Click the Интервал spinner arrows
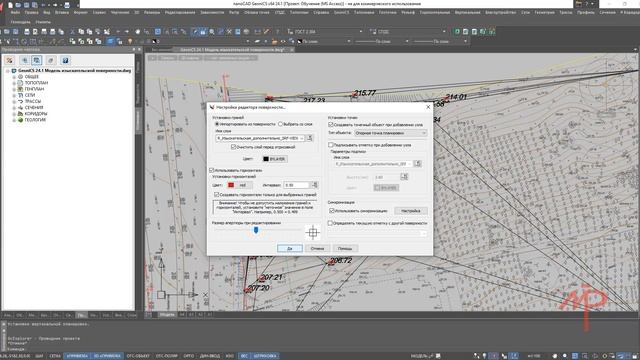 tap(314, 185)
